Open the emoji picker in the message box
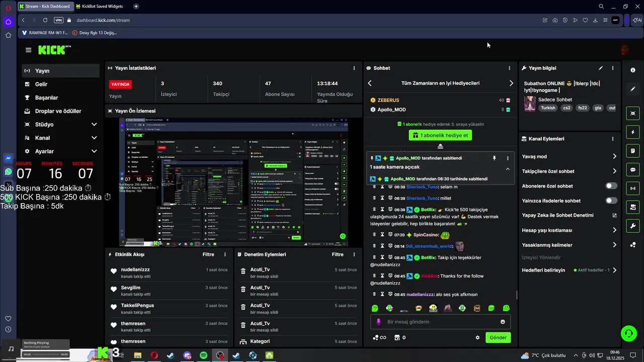644x362 pixels. click(503, 322)
